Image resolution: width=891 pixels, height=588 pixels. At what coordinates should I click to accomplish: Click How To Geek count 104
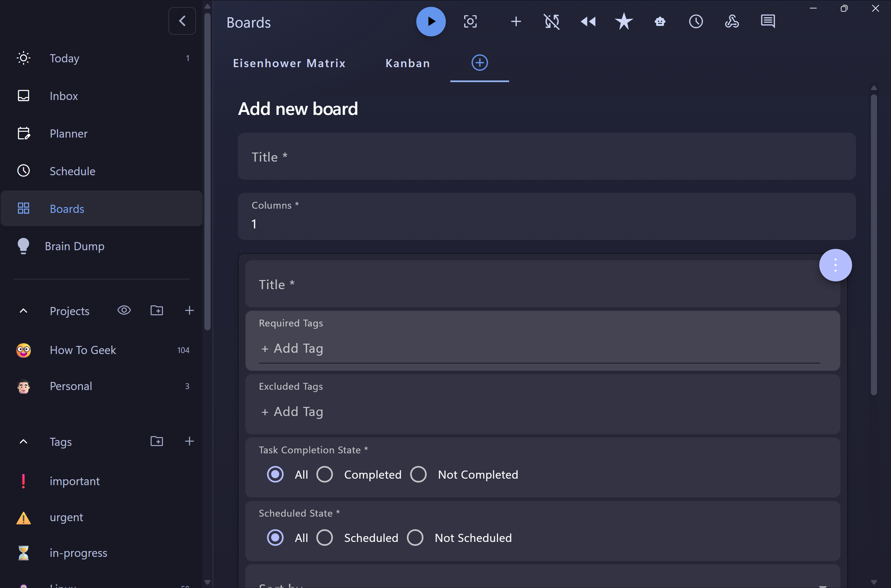[183, 350]
